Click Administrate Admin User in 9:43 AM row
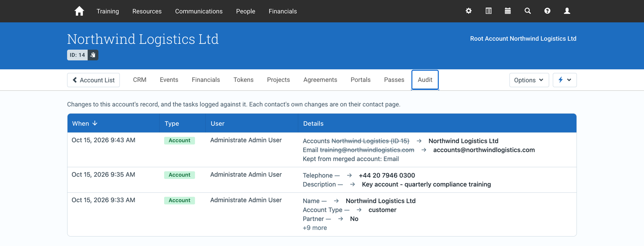This screenshot has height=246, width=644. 246,140
